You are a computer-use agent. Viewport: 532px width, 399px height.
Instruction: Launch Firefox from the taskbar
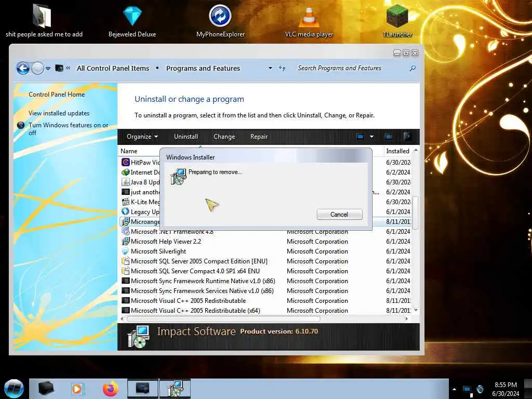(x=111, y=389)
